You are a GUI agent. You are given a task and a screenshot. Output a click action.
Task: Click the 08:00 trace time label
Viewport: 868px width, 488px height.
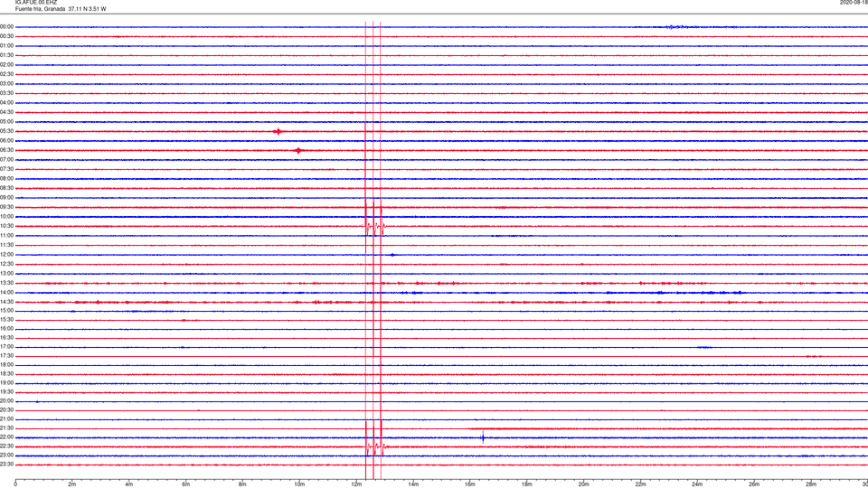[x=6, y=179]
